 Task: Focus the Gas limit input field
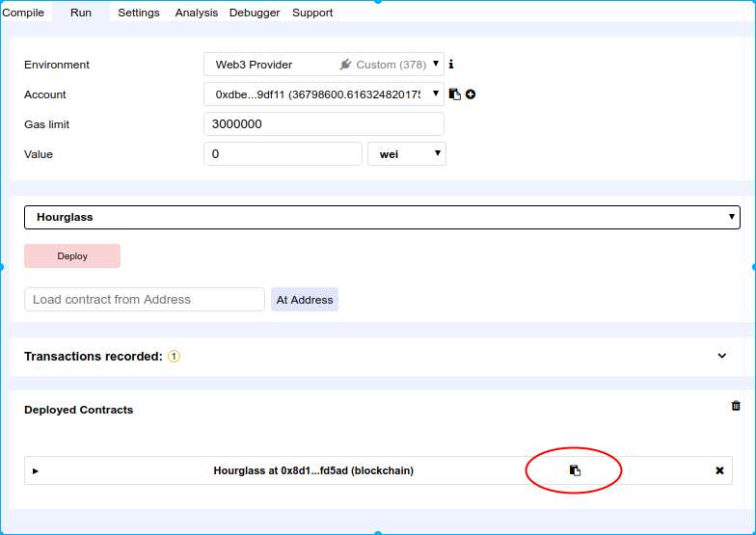[x=323, y=124]
